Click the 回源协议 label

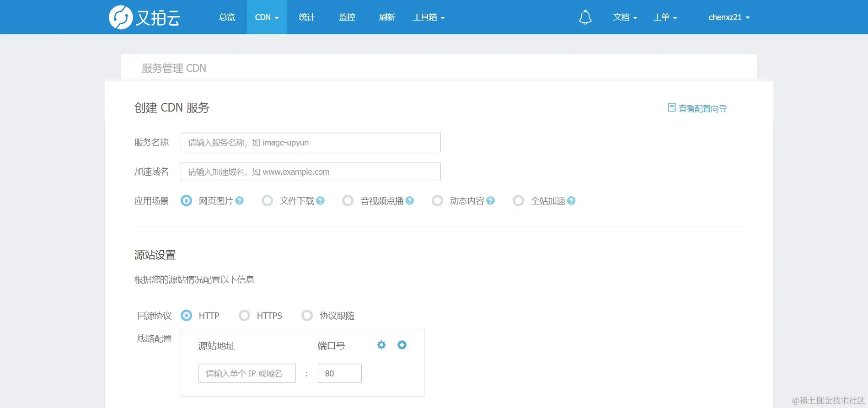[x=155, y=316]
